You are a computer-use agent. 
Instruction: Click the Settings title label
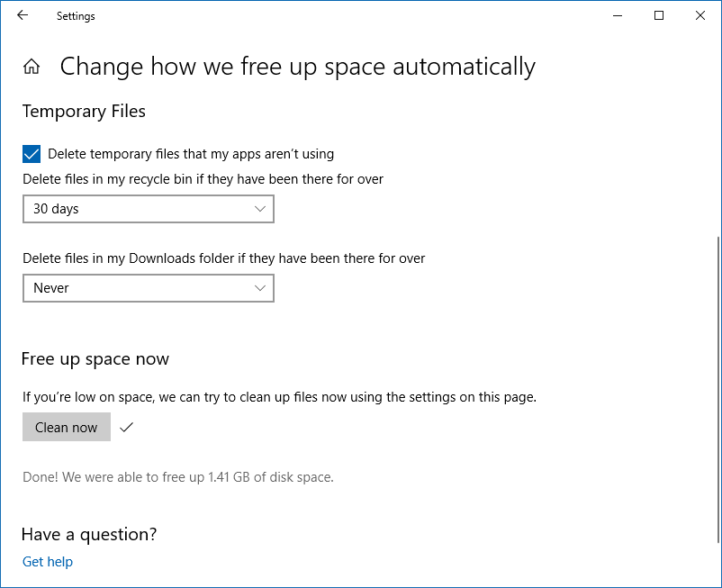[75, 15]
